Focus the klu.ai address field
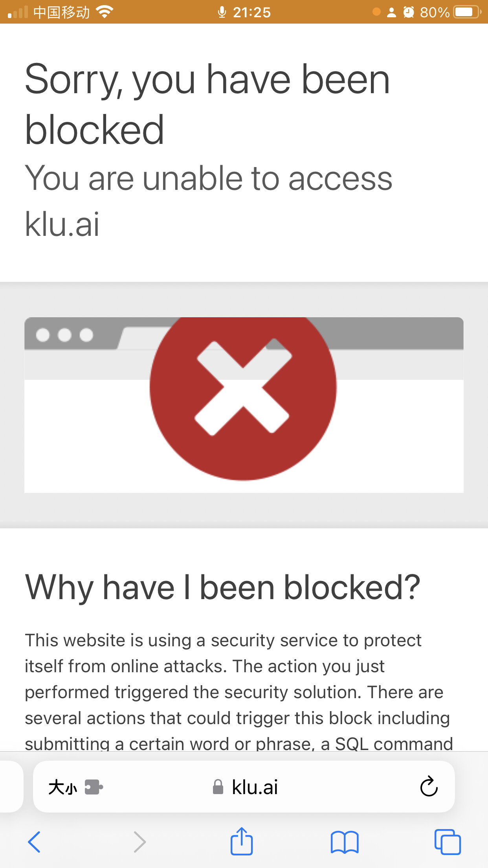 (x=244, y=787)
